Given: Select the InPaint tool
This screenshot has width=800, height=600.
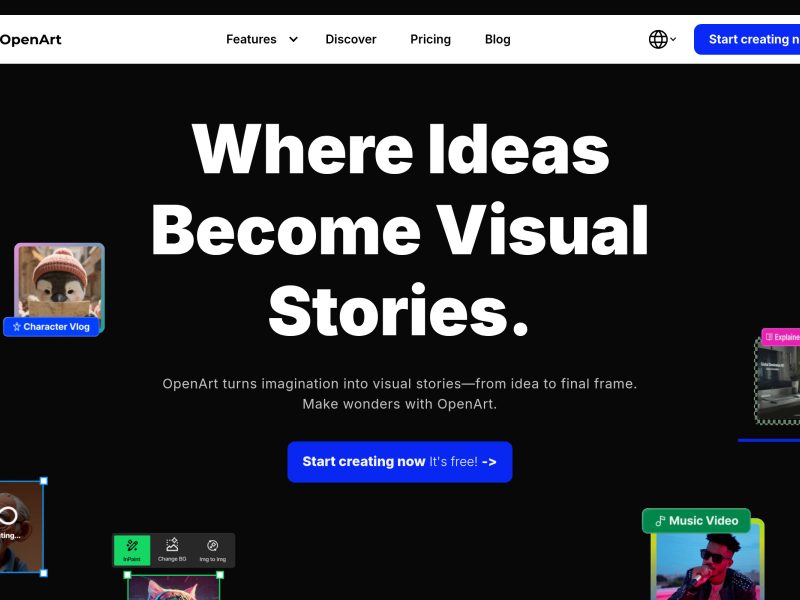Looking at the screenshot, I should point(132,549).
